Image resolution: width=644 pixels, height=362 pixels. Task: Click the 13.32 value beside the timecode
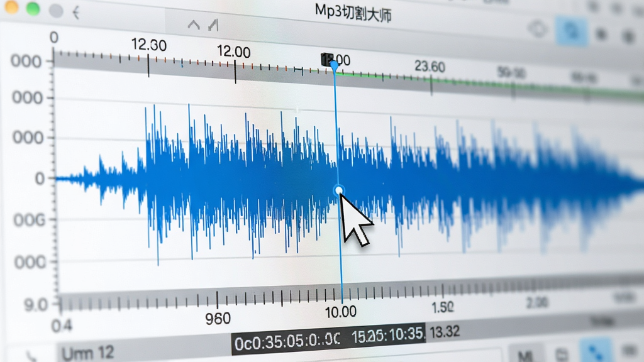445,331
